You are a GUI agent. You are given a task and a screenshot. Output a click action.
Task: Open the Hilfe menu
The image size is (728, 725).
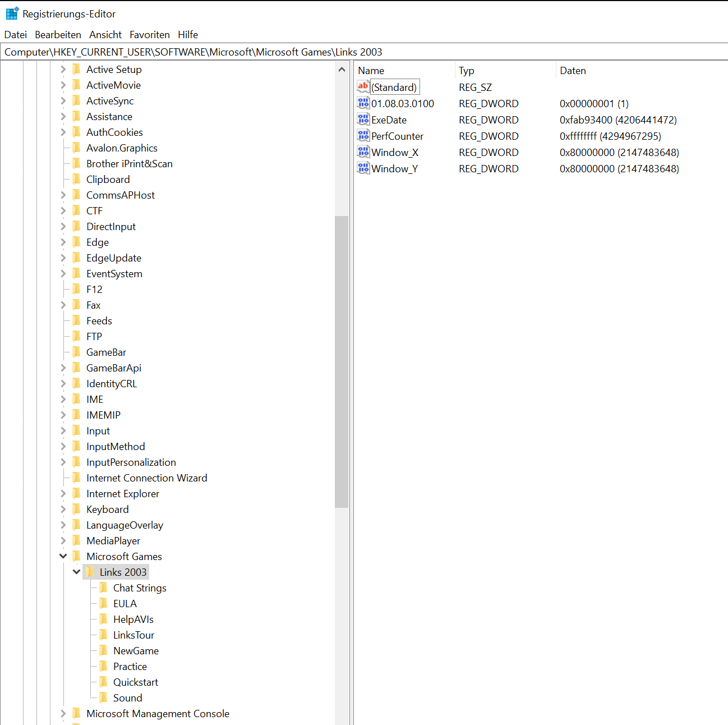(x=188, y=35)
